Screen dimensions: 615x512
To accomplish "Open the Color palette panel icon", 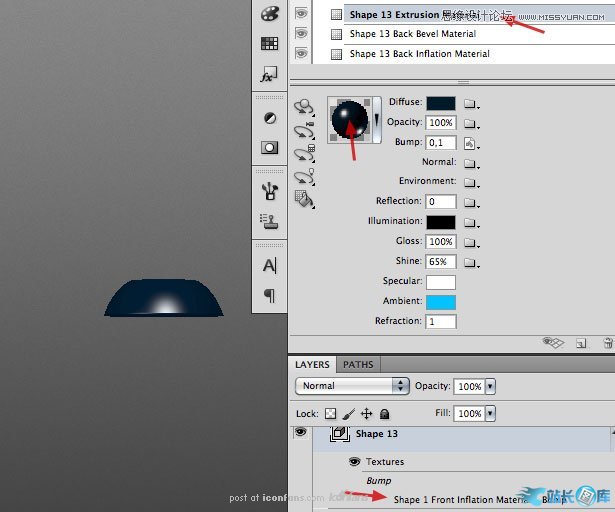I will [x=269, y=14].
